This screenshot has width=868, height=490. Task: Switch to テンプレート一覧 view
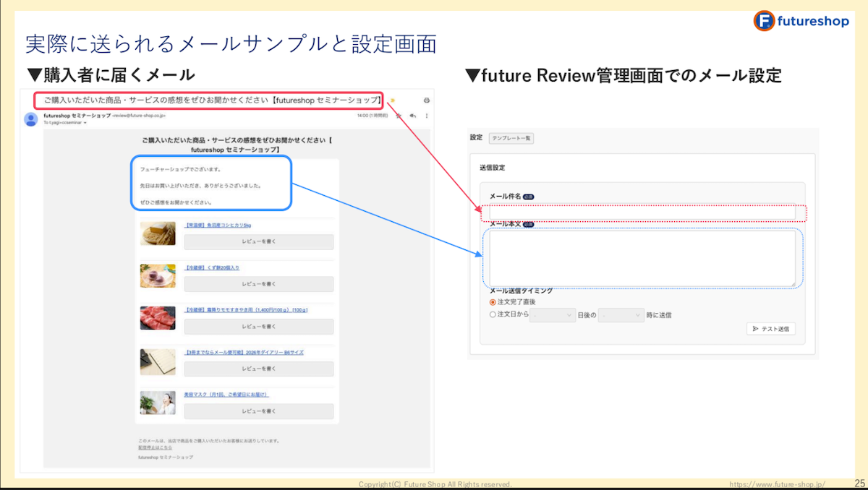click(x=514, y=138)
